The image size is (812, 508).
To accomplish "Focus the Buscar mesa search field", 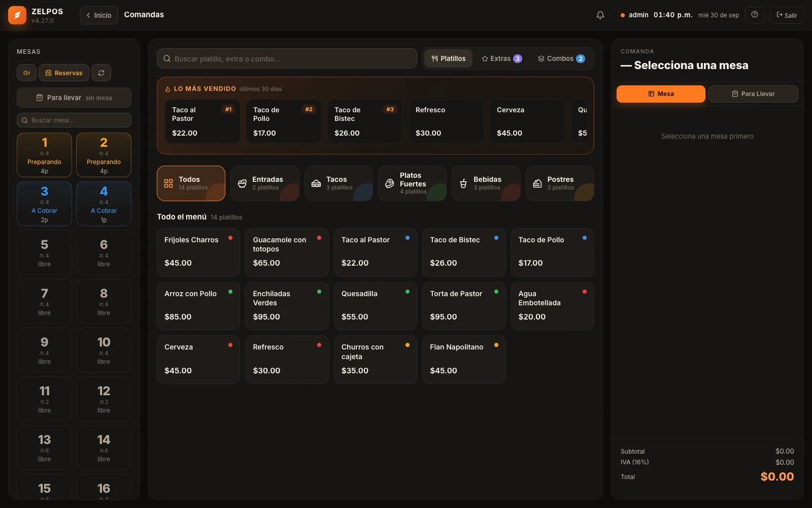I will (74, 120).
